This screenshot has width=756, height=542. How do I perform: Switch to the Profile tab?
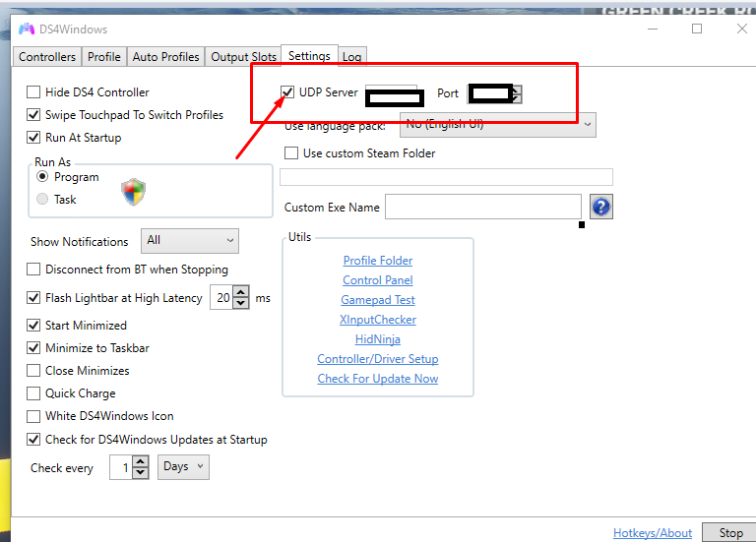(x=104, y=57)
